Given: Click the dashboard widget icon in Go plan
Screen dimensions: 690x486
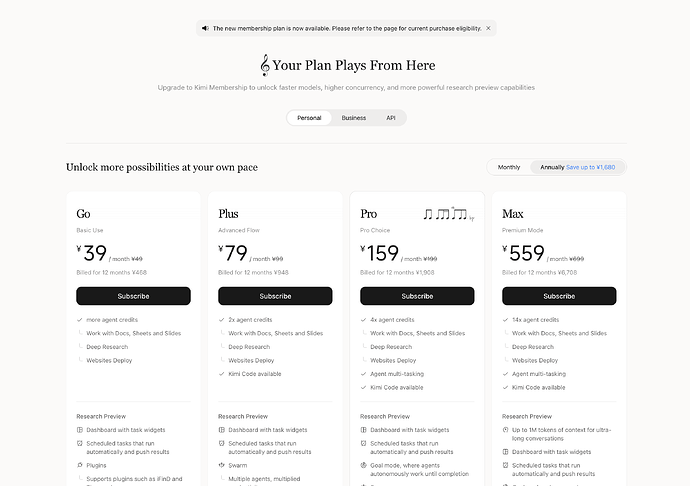Looking at the screenshot, I should [x=80, y=430].
